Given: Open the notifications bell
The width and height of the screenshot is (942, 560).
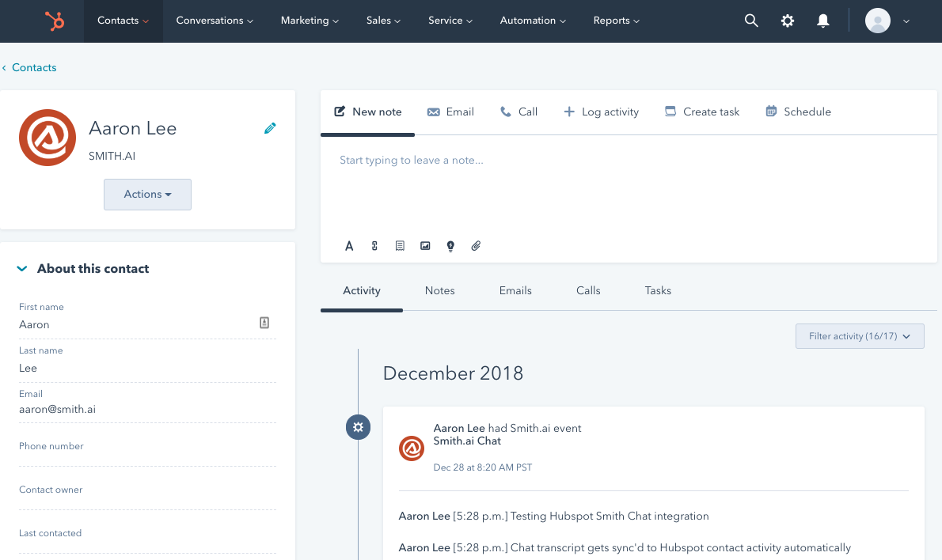Looking at the screenshot, I should click(x=822, y=21).
